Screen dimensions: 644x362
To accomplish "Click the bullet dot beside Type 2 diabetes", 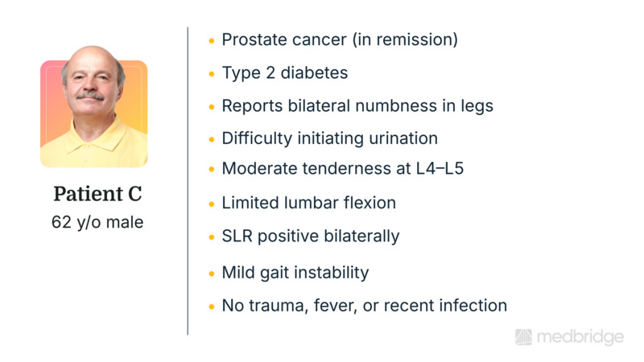I will tap(212, 73).
